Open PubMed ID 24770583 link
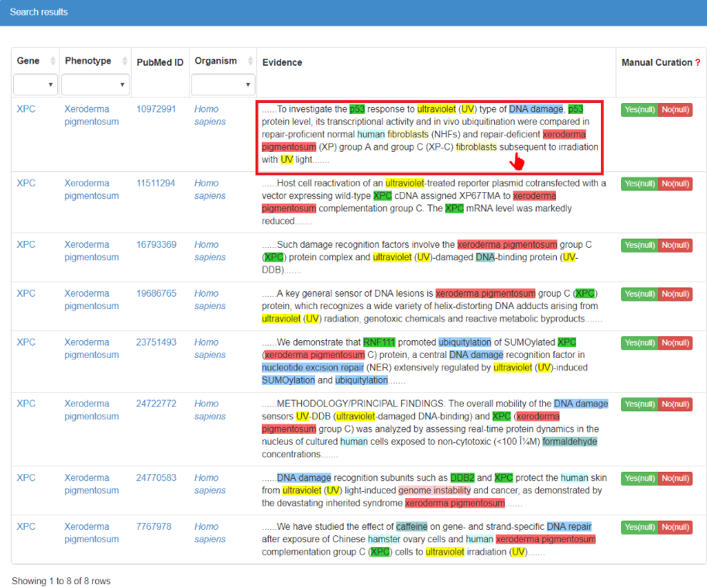 pos(156,477)
